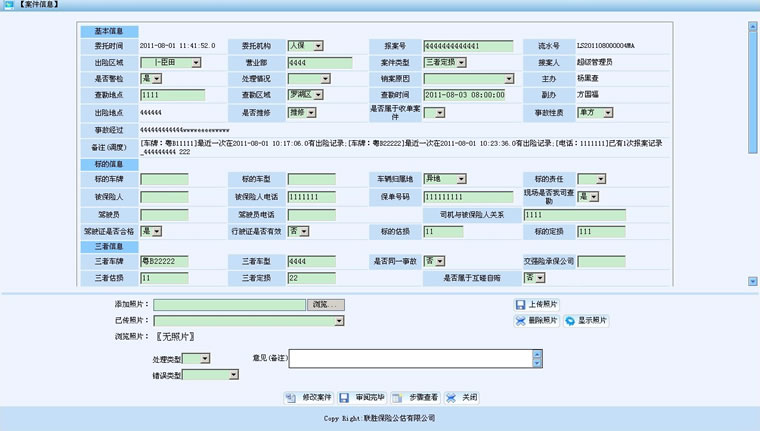Click the 查勘地点 input field
This screenshot has width=760, height=431.
click(x=173, y=95)
